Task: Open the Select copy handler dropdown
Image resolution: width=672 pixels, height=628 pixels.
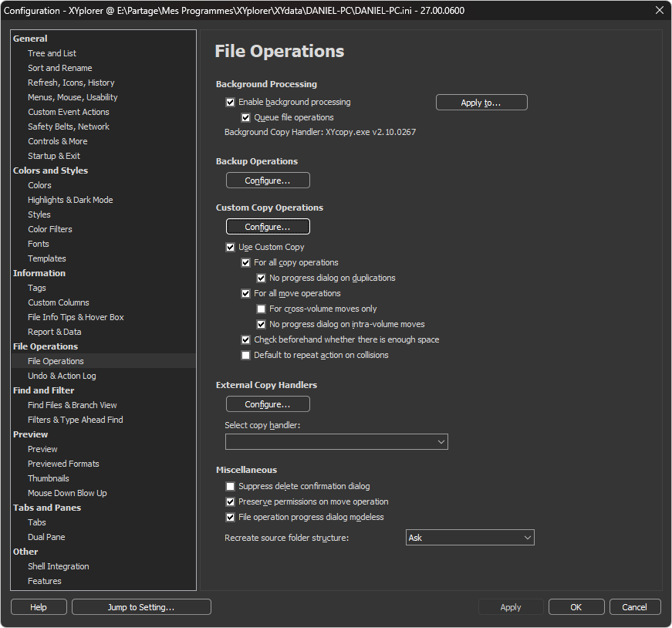Action: click(x=336, y=442)
